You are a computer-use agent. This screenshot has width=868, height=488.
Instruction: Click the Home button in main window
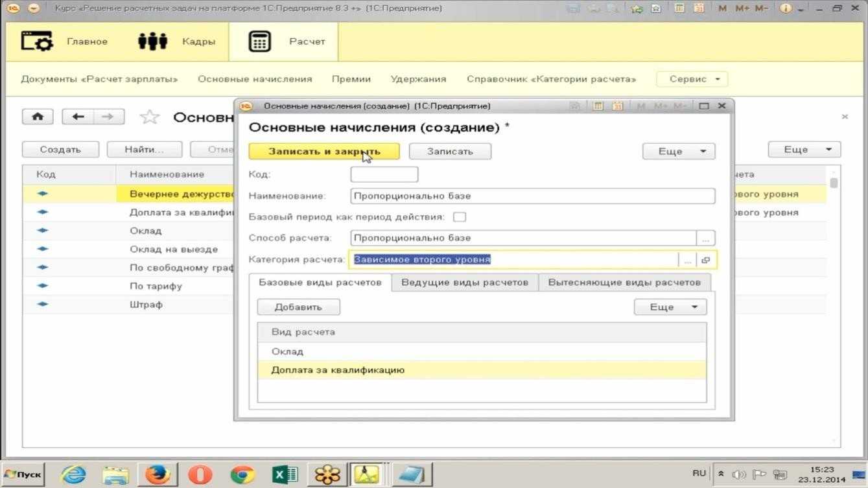point(38,117)
